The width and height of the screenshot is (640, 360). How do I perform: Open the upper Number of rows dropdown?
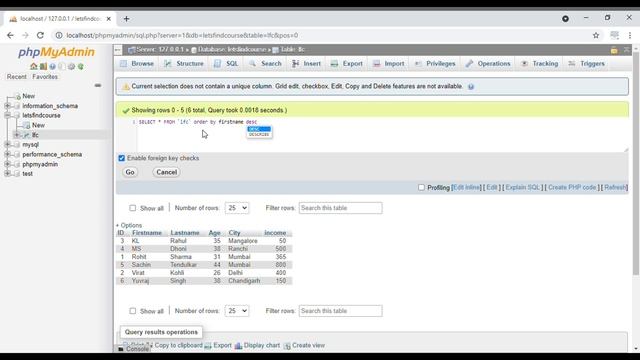(x=237, y=208)
